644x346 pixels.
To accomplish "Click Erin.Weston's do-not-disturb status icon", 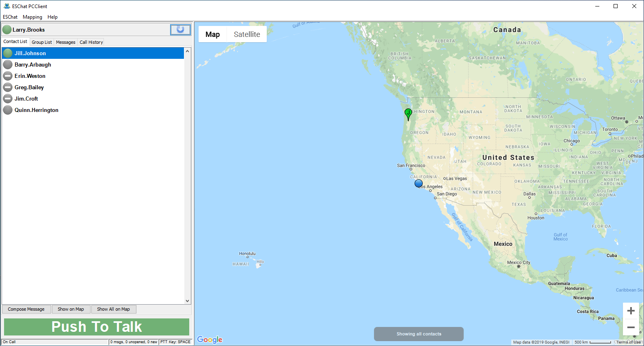I will (x=8, y=76).
